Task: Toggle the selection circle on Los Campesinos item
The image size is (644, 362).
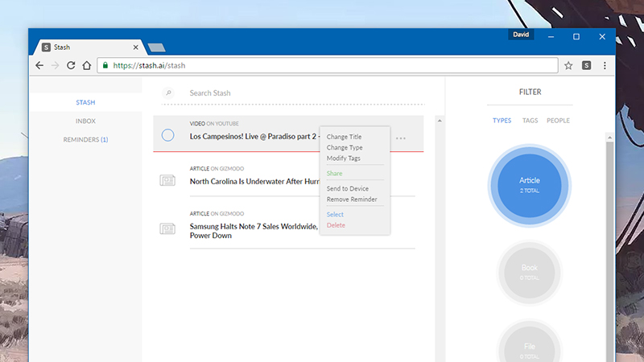Action: 167,135
